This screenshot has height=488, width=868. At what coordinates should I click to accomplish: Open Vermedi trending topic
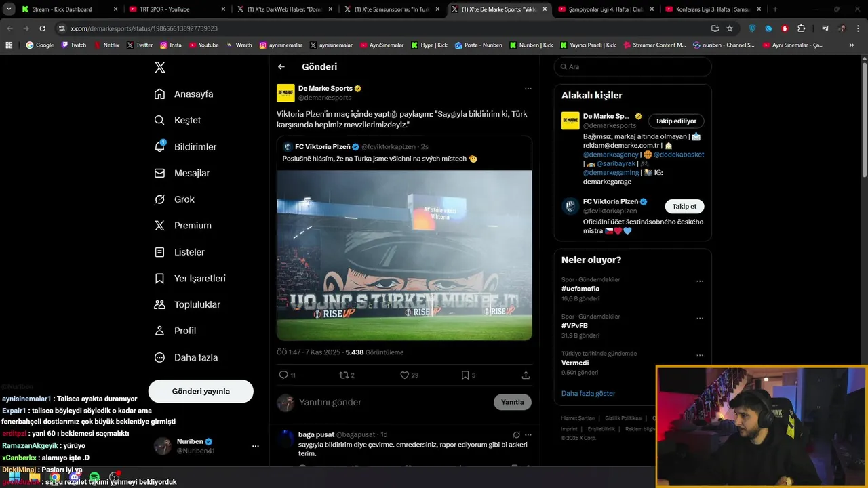(x=574, y=363)
